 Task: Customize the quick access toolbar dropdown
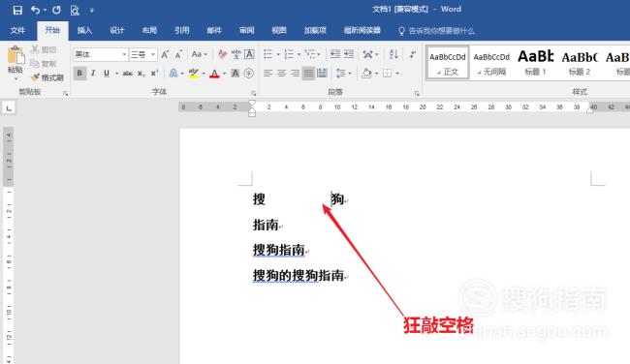tap(92, 11)
